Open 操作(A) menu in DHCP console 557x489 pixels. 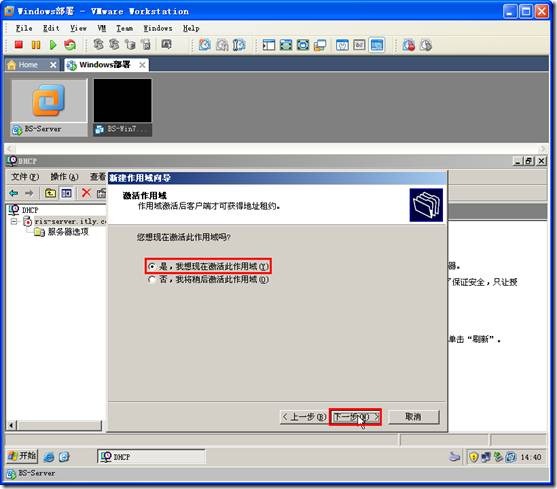pos(64,176)
